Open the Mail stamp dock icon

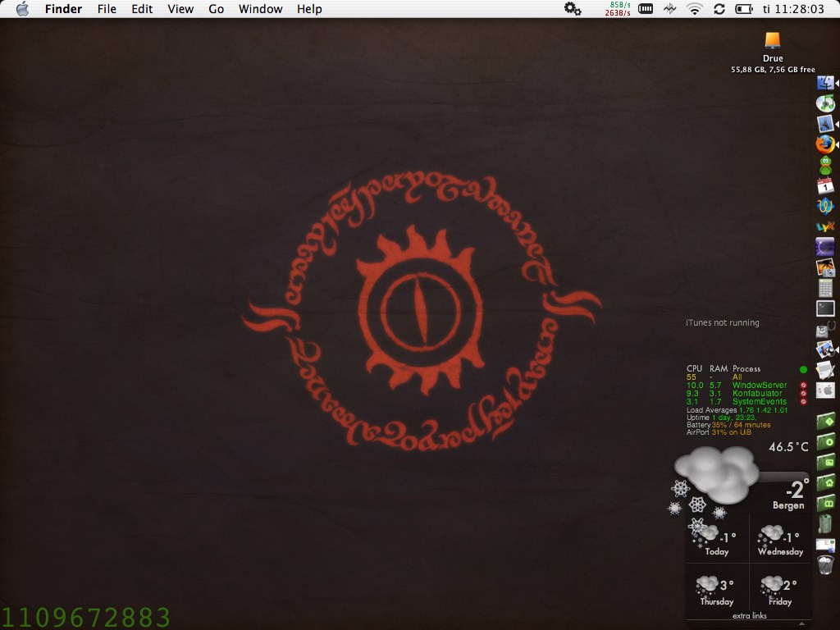coord(825,124)
